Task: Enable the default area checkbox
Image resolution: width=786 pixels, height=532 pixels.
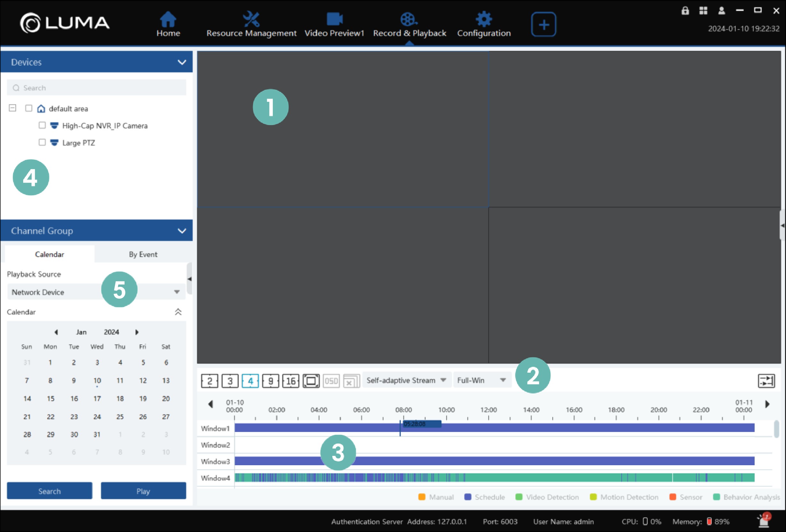Action: (29, 108)
